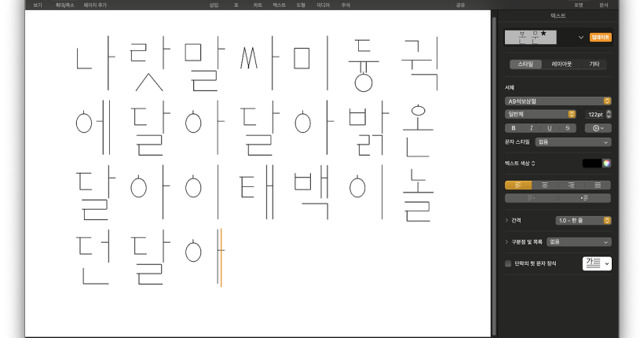
Task: Switch to the 기타 tab
Action: pos(594,64)
